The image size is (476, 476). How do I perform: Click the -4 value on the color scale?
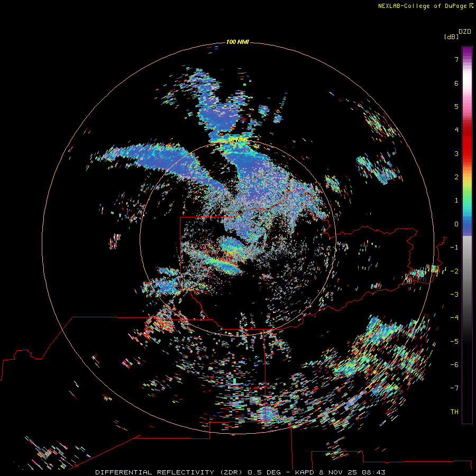pos(454,318)
